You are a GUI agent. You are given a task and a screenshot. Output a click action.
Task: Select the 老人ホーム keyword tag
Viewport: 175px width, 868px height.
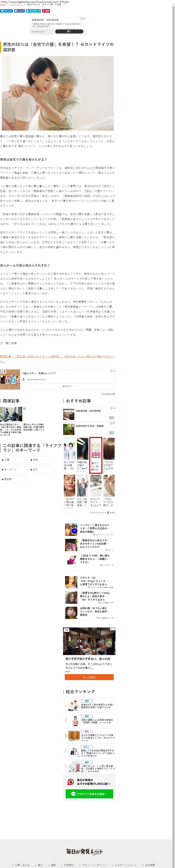tap(13, 469)
